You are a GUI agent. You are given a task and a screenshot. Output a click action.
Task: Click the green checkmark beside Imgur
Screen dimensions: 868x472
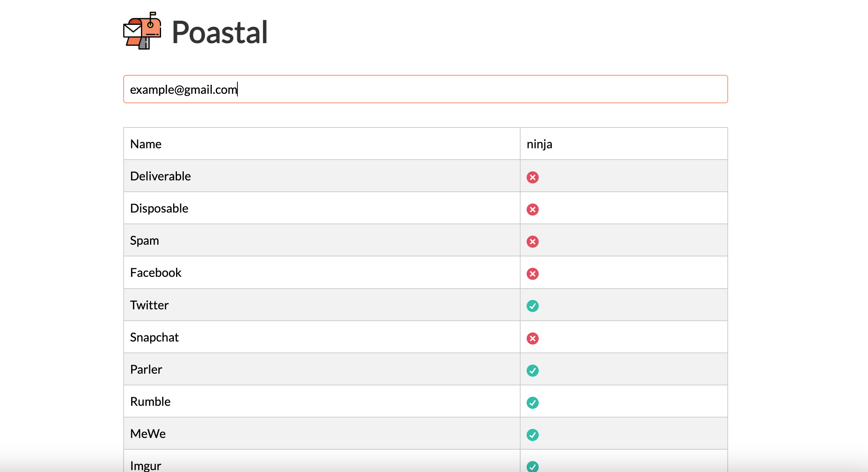pyautogui.click(x=533, y=467)
